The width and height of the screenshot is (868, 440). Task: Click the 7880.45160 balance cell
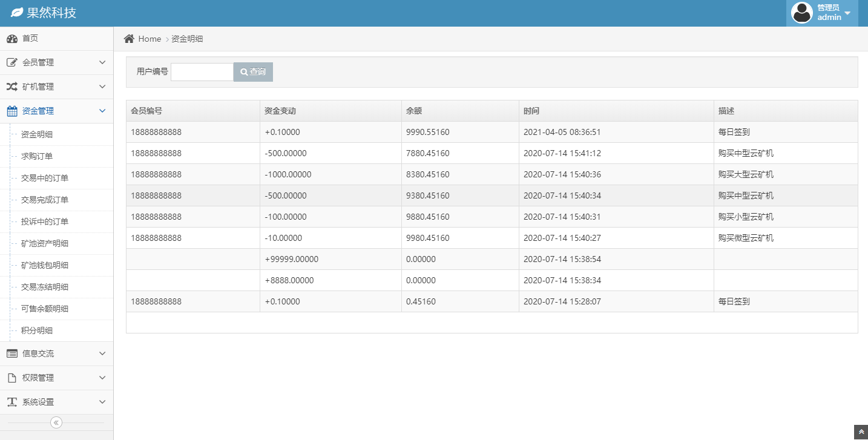[460, 153]
